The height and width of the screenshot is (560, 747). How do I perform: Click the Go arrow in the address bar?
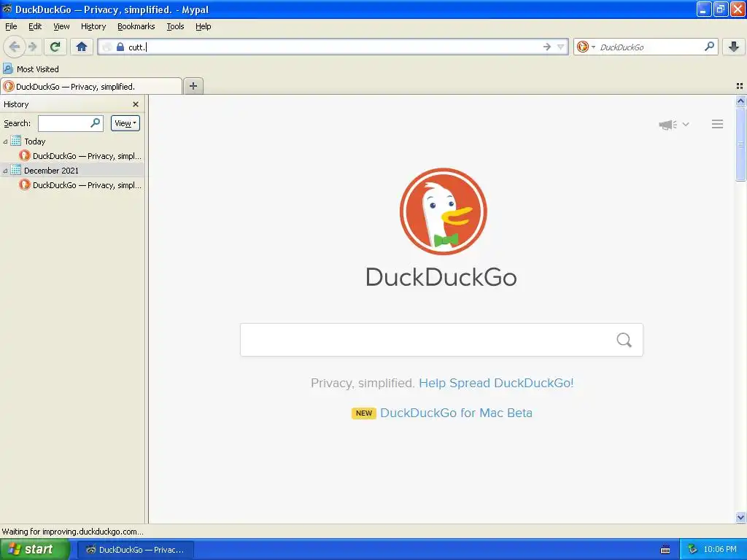[547, 47]
